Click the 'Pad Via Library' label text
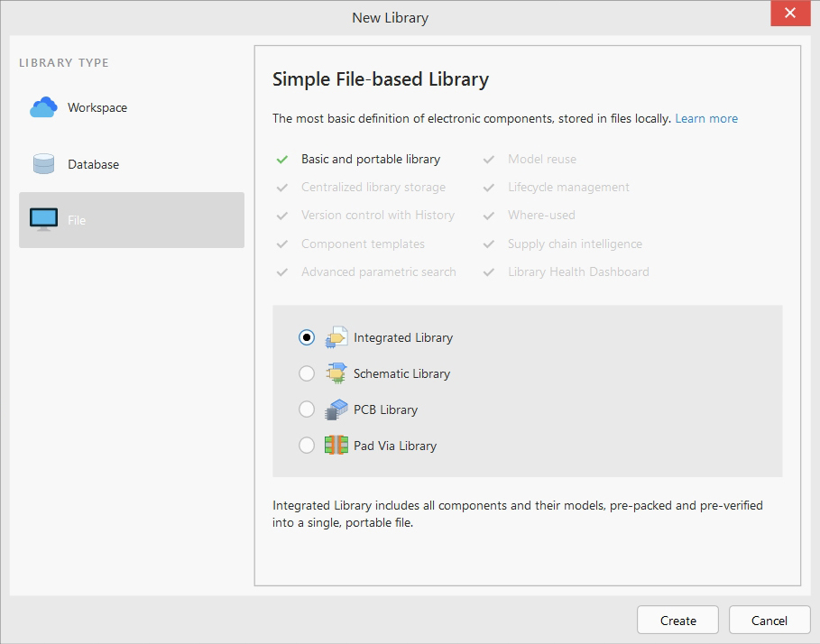820x644 pixels. 395,446
